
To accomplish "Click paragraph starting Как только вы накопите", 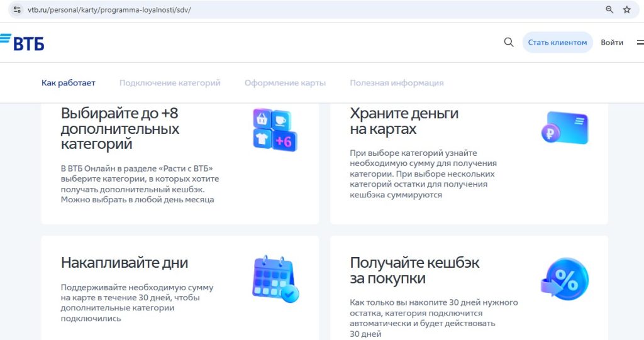I will pos(434,318).
